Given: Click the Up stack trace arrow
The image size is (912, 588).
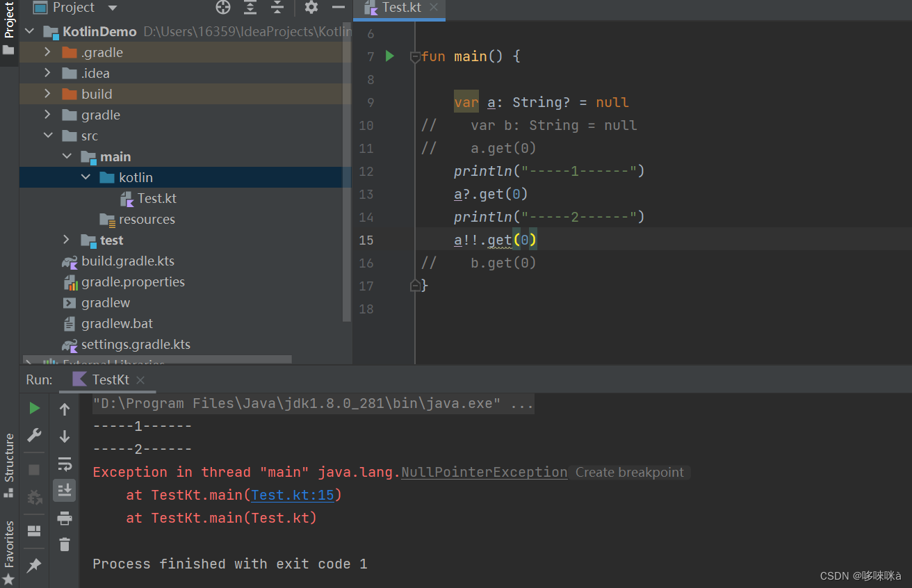Looking at the screenshot, I should [x=65, y=409].
